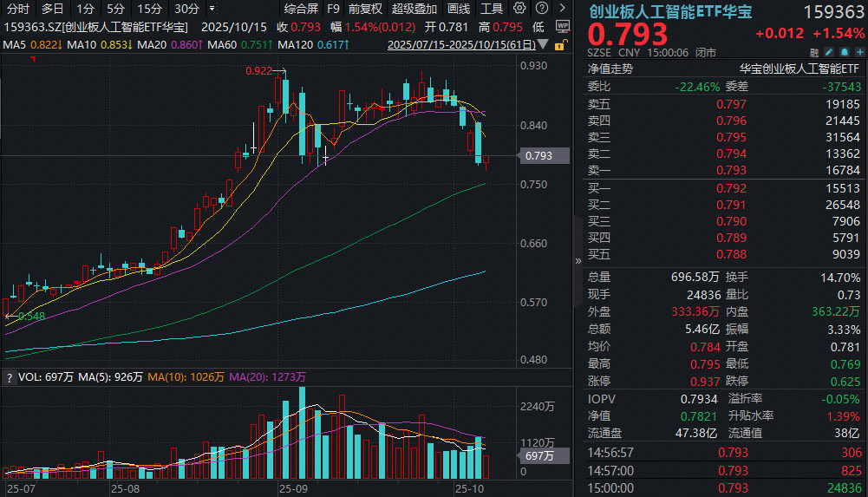Toggle 超级叠加 overlay option
This screenshot has width=868, height=497.
click(414, 9)
